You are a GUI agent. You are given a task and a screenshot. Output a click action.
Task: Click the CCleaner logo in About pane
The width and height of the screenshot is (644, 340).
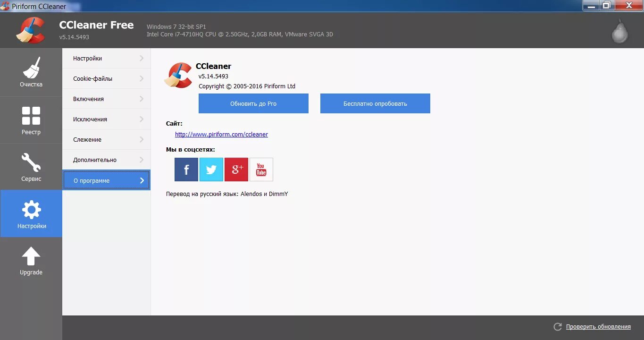pyautogui.click(x=178, y=75)
